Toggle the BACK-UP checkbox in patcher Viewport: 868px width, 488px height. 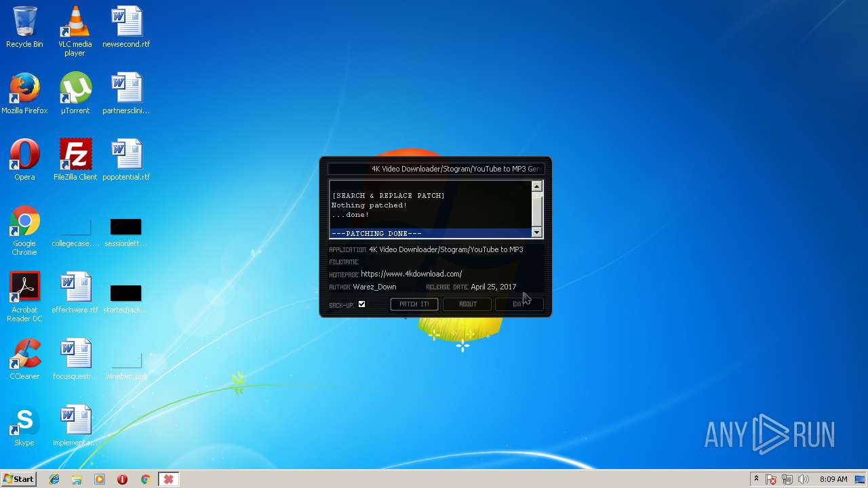coord(361,304)
